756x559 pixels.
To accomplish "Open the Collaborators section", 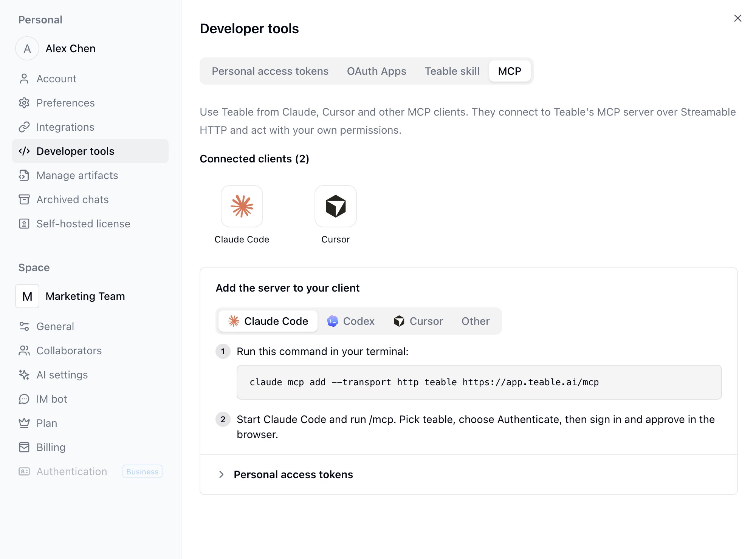I will tap(90, 351).
